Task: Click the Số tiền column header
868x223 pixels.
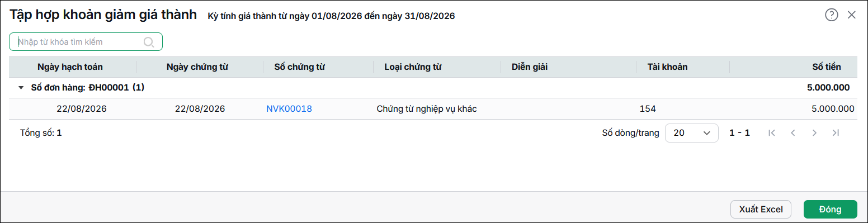Action: click(x=826, y=67)
